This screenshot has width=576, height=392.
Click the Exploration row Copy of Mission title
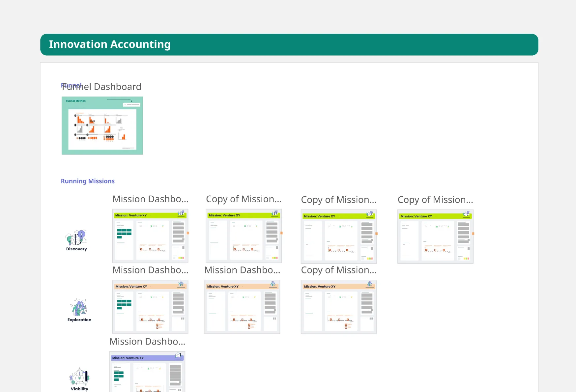(x=339, y=270)
